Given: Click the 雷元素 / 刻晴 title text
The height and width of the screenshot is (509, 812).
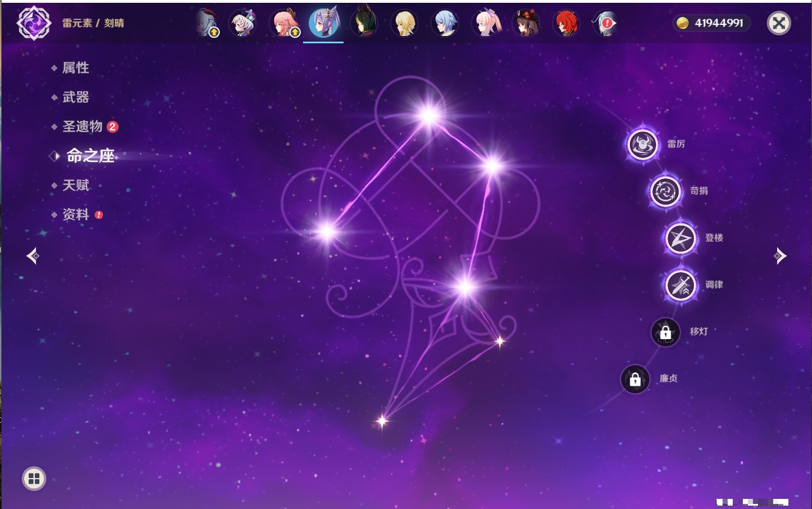Looking at the screenshot, I should (x=93, y=23).
